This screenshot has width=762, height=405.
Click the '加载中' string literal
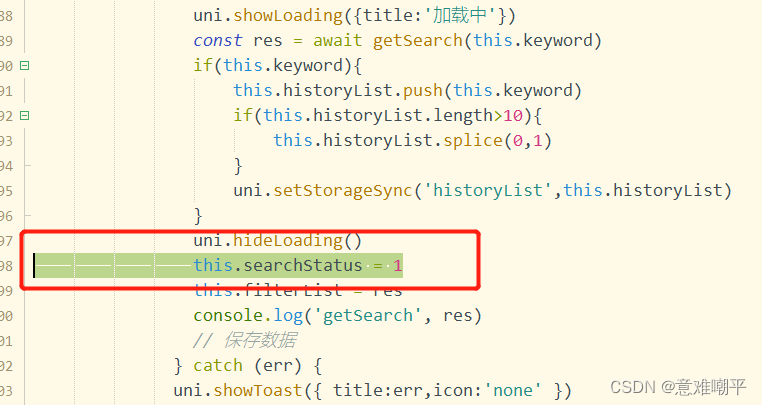point(459,16)
